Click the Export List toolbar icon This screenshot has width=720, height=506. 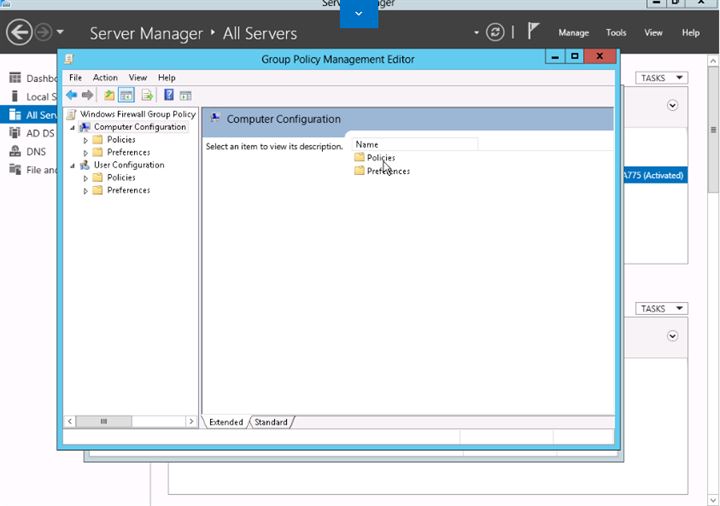[x=147, y=95]
